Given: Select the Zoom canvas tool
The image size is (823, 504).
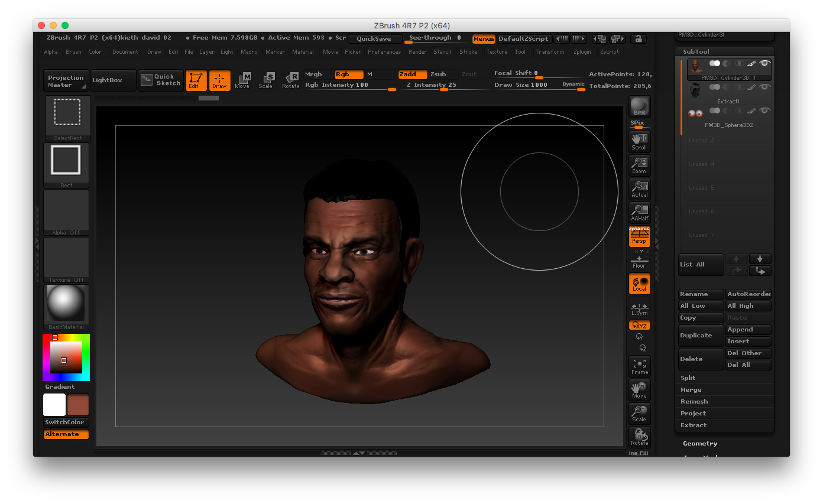Looking at the screenshot, I should (x=639, y=165).
